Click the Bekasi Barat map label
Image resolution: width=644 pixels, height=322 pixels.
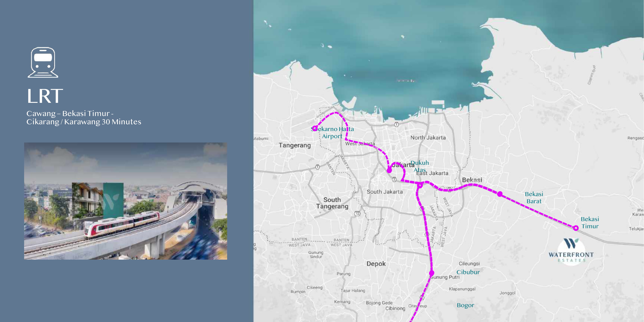pos(534,197)
